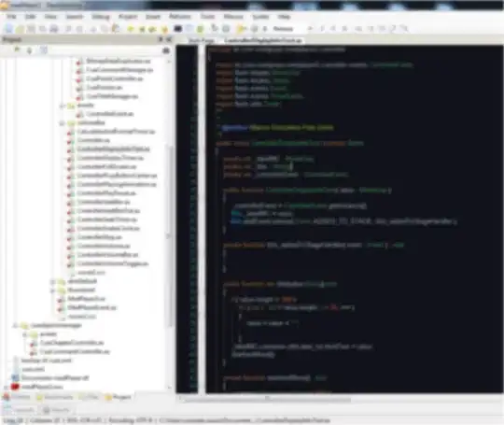This screenshot has width=504, height=425.
Task: Select the Files tab below project tree
Action: click(91, 397)
